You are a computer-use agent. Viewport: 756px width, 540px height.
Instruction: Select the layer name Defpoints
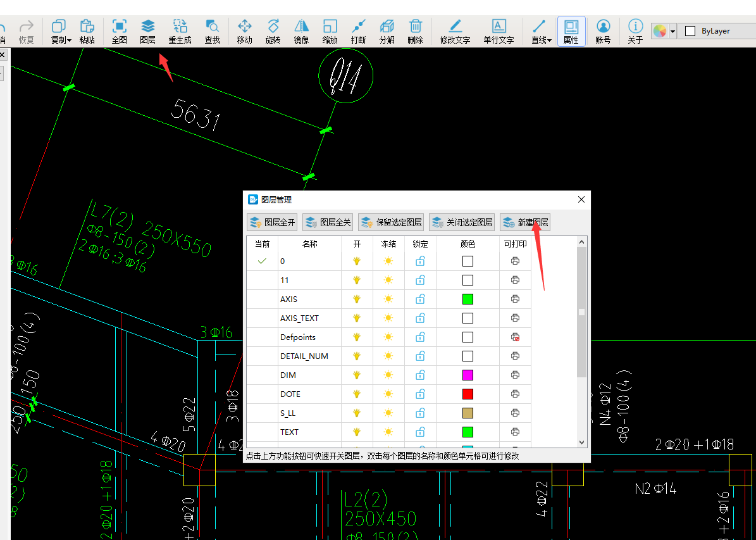pos(298,337)
